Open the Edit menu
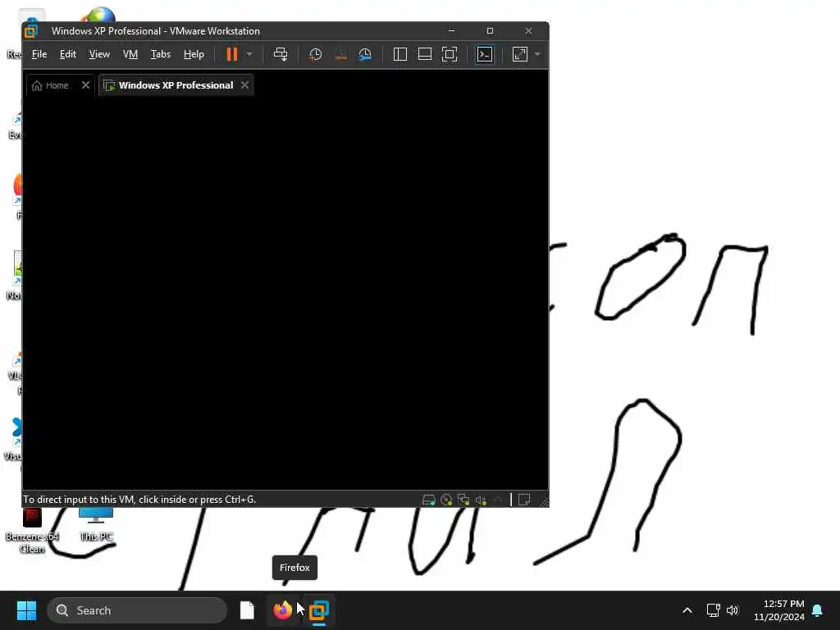Screen dimensions: 840x630 tap(67, 54)
